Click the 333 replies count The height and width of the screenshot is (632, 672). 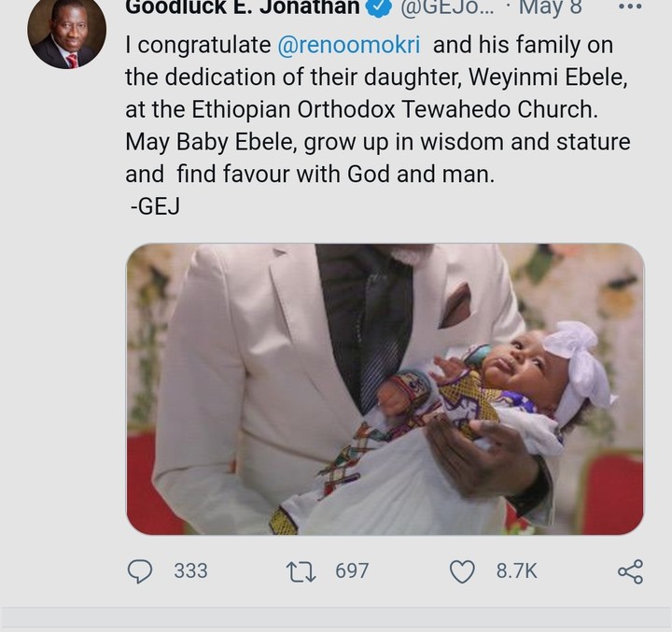(190, 570)
